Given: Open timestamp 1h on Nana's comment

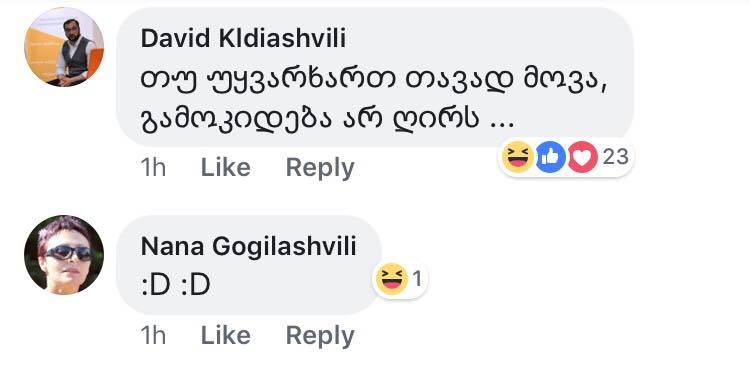Looking at the screenshot, I should [153, 335].
